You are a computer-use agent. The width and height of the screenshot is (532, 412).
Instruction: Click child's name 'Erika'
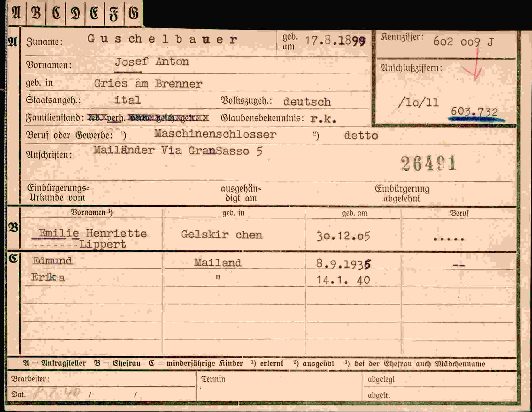tap(48, 277)
